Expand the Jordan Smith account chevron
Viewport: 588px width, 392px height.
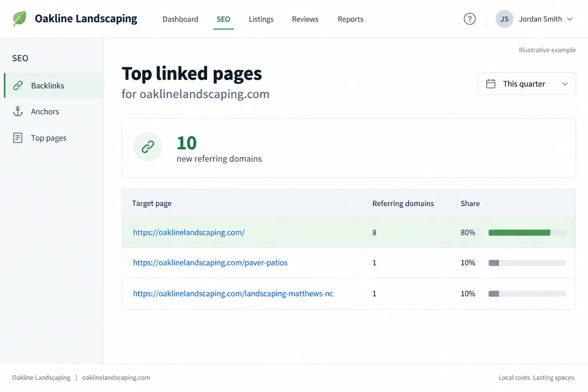tap(570, 19)
